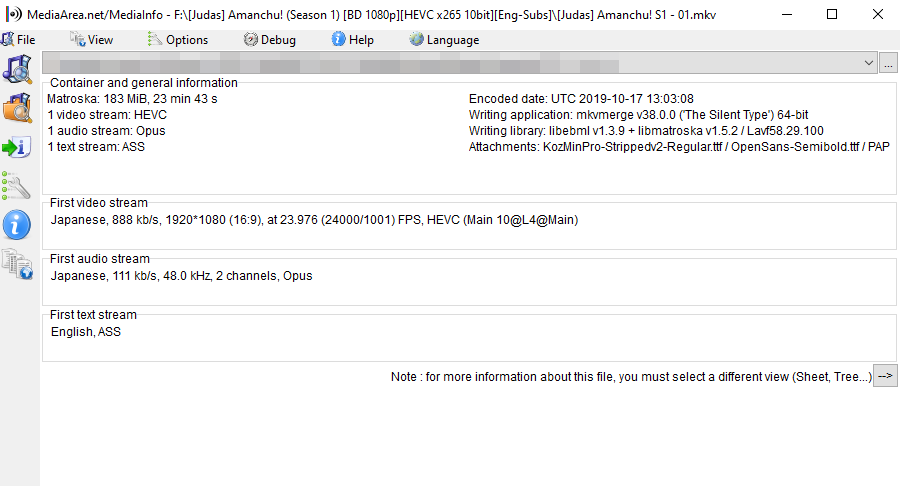
Task: Open the View menu
Action: click(x=92, y=40)
